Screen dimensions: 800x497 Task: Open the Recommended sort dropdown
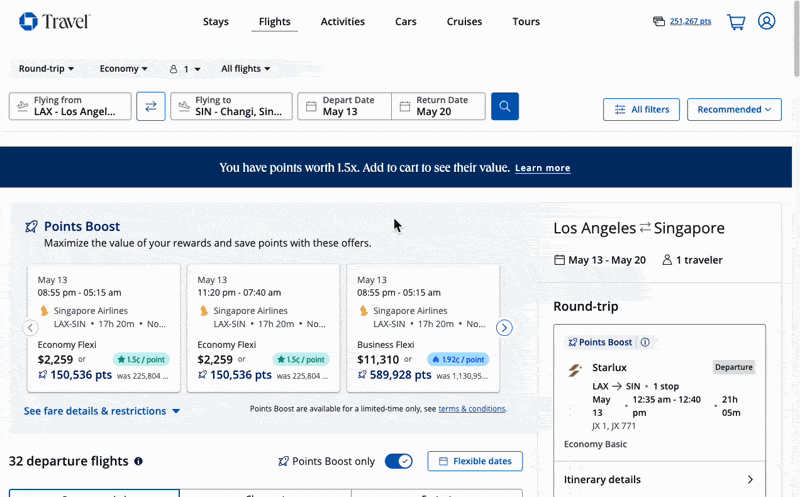(734, 109)
